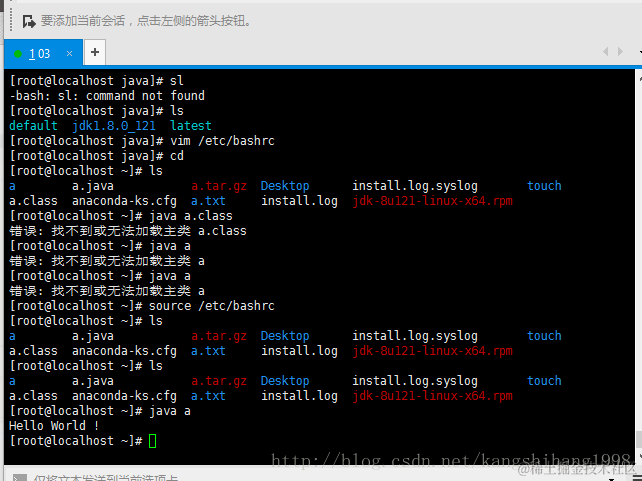Click error line ending with 'a.class'
Image resolution: width=642 pixels, height=481 pixels.
[128, 231]
